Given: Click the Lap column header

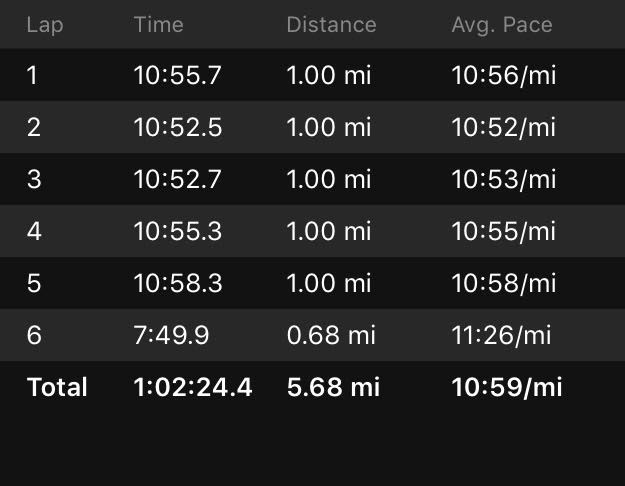Looking at the screenshot, I should (x=45, y=25).
